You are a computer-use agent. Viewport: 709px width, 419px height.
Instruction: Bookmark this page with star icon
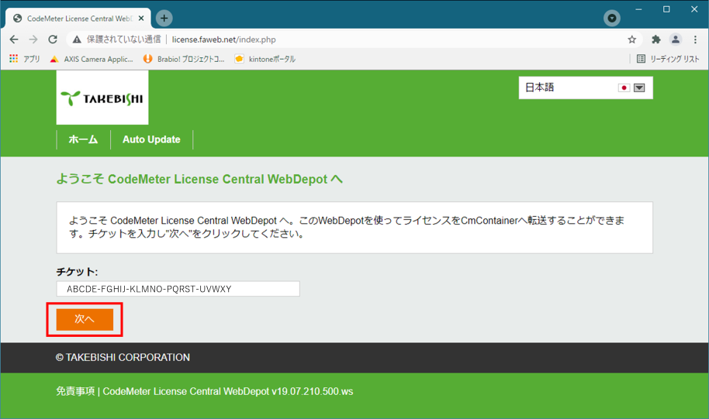point(632,40)
